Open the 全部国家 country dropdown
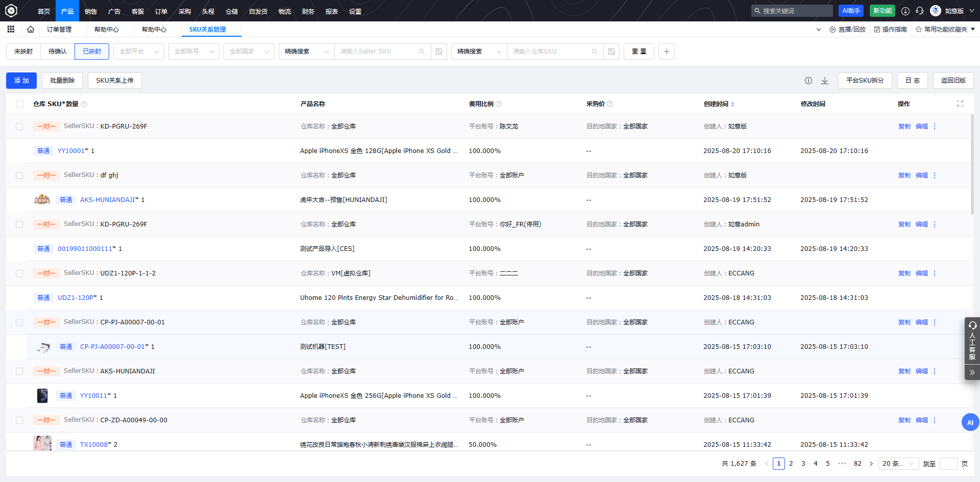Screen dimensions: 980x482 (x=249, y=52)
